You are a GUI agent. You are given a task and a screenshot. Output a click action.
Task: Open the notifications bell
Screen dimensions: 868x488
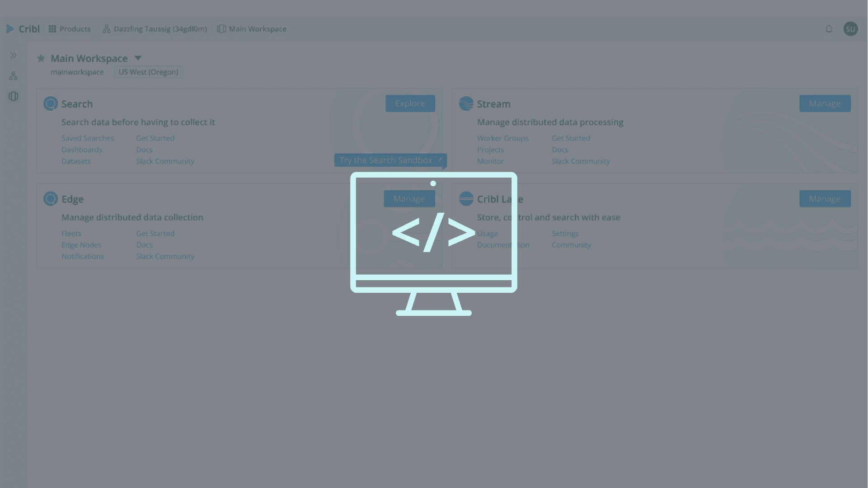[829, 29]
